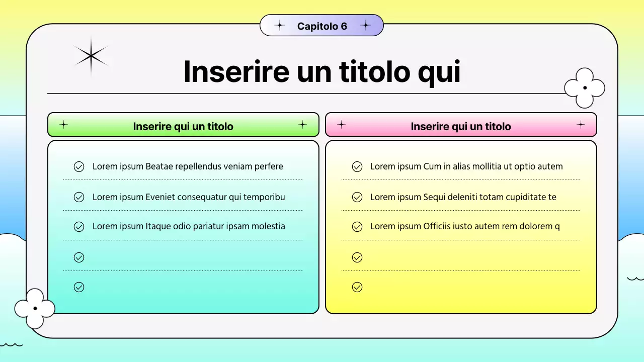This screenshot has width=644, height=362.
Task: Click the right sparkle in the green header
Action: 302,125
